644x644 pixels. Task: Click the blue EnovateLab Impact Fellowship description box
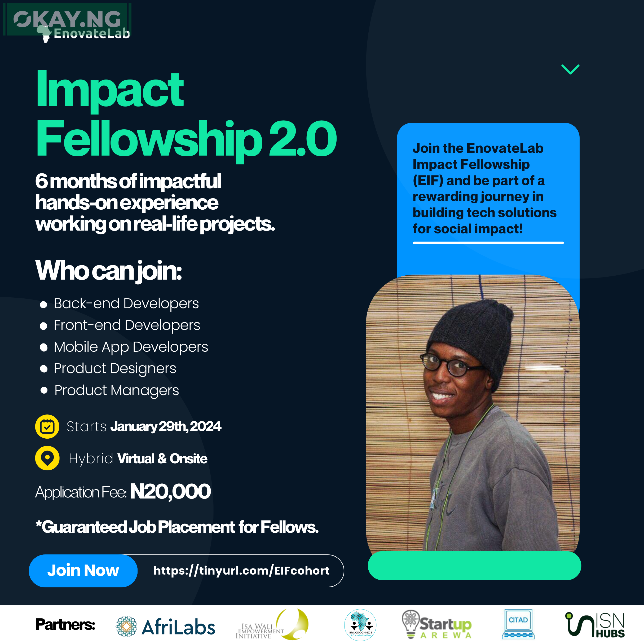(488, 193)
